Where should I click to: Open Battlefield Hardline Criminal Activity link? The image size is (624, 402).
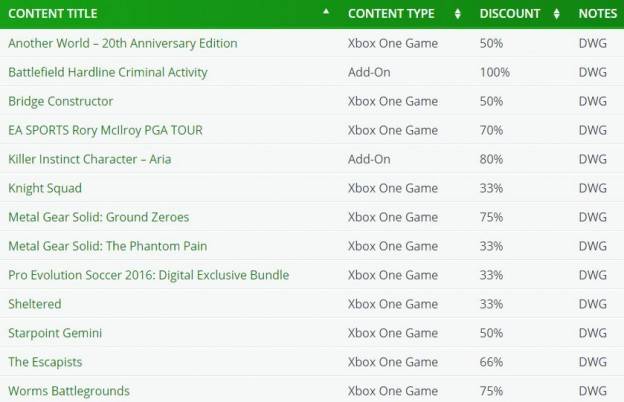(108, 72)
